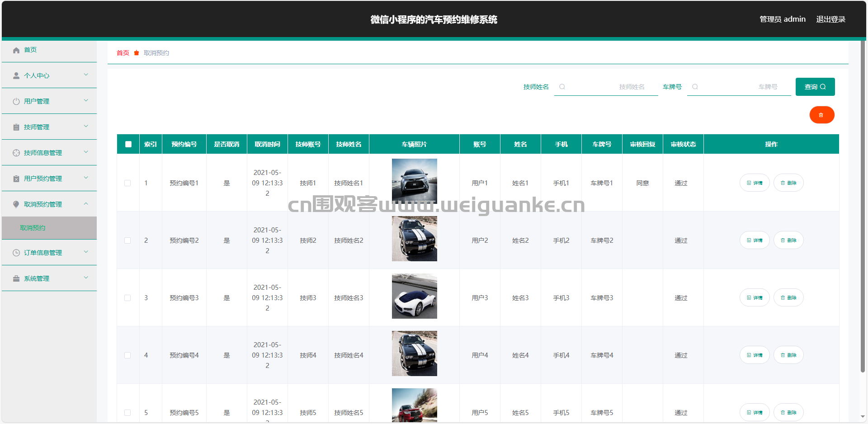Expand the 系统管理 menu chevron
Viewport: 868px width, 424px height.
coord(86,278)
